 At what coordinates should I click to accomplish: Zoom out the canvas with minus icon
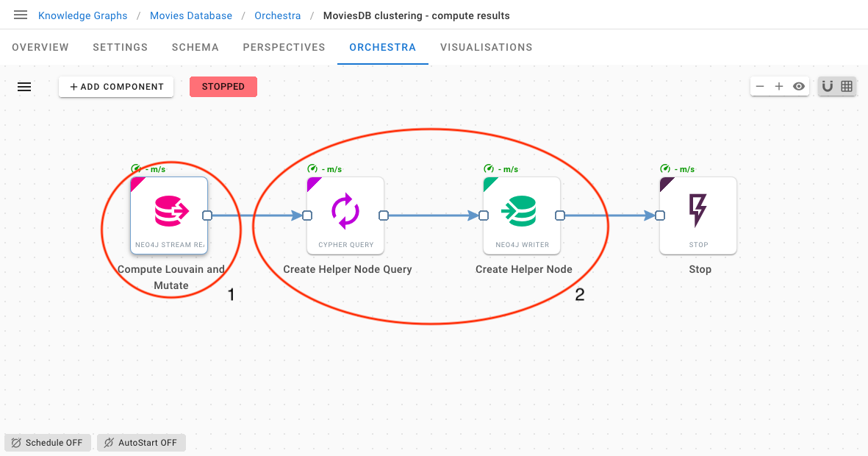[x=760, y=87]
